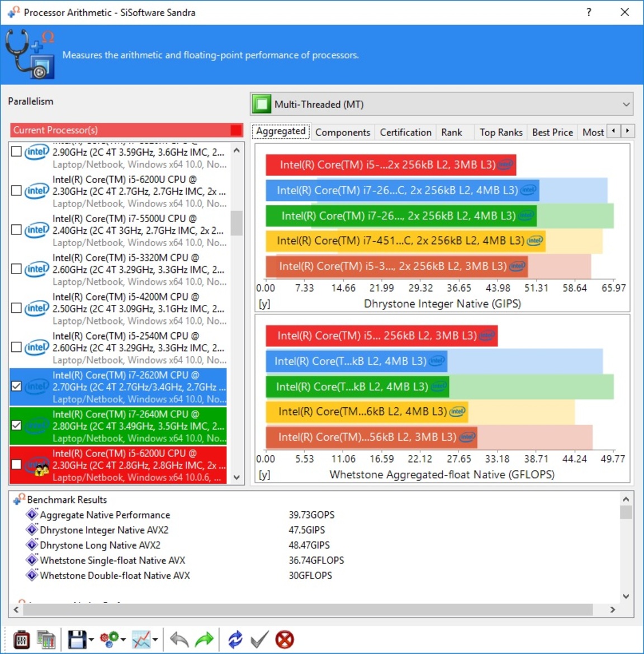Check the i5-3320M processor checkbox

[x=16, y=269]
